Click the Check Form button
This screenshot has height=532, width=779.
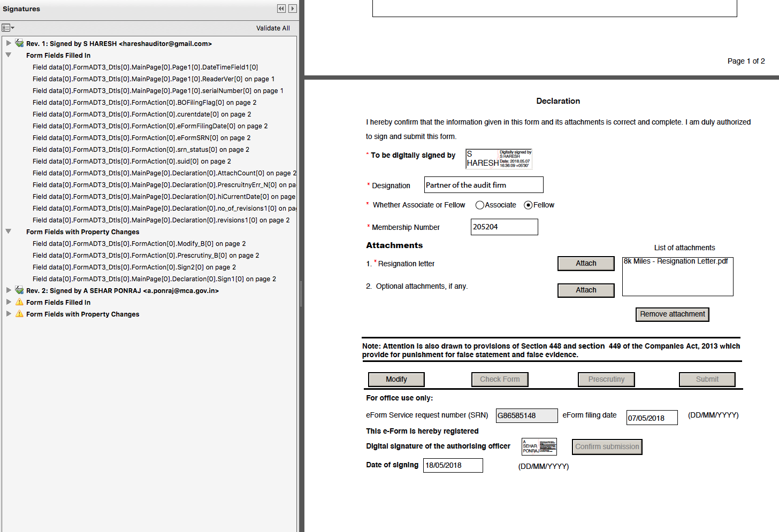coord(500,380)
